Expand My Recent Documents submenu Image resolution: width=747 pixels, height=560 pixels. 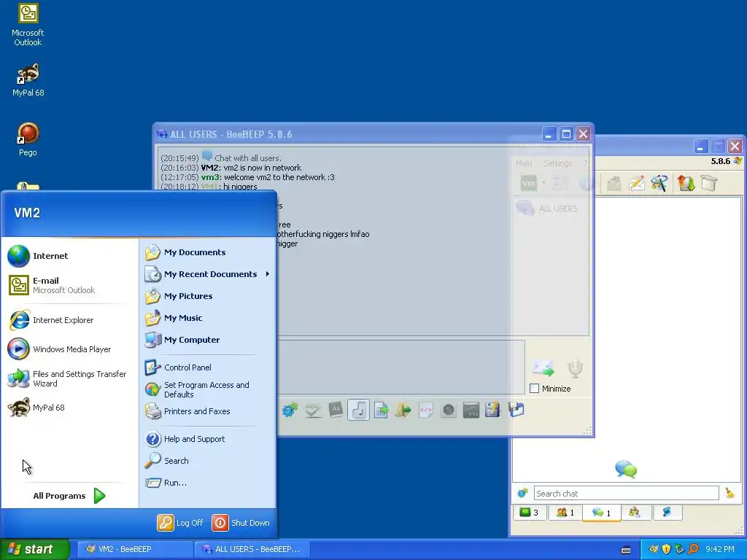[208, 274]
